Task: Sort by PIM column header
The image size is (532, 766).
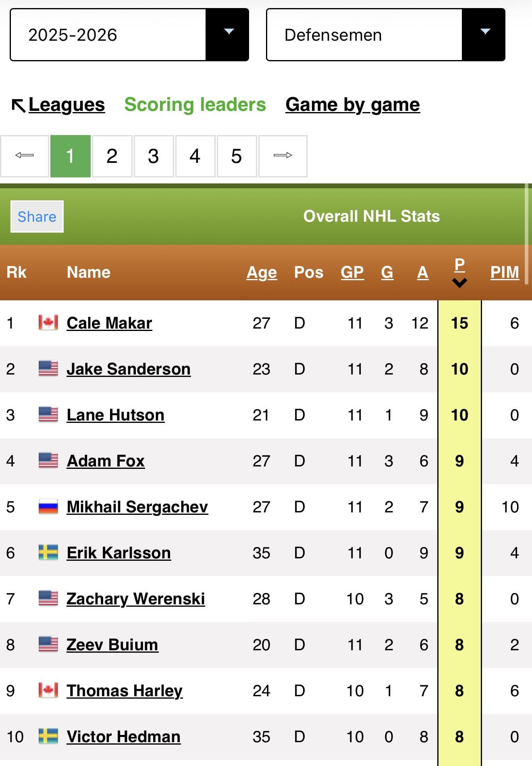Action: tap(505, 273)
